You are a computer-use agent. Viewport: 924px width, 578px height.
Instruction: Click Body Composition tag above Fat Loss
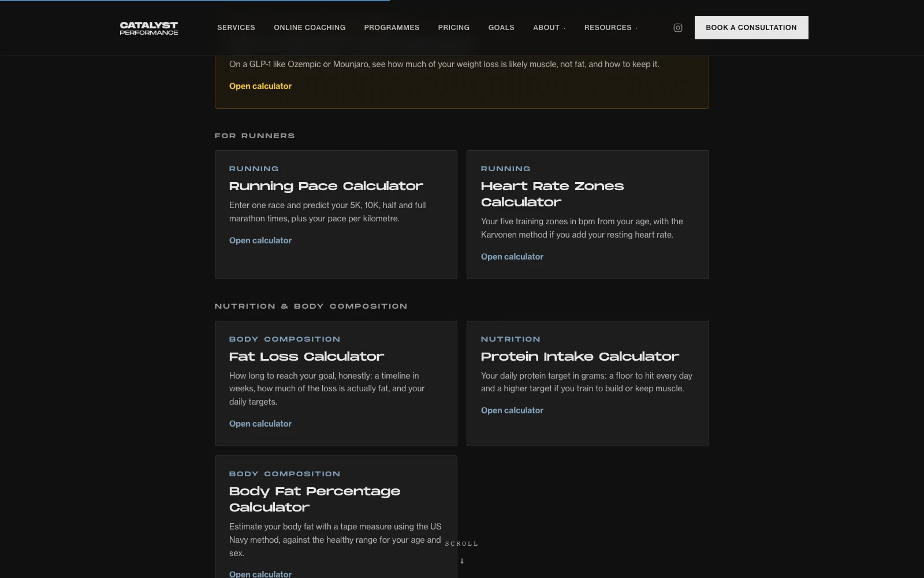click(285, 339)
